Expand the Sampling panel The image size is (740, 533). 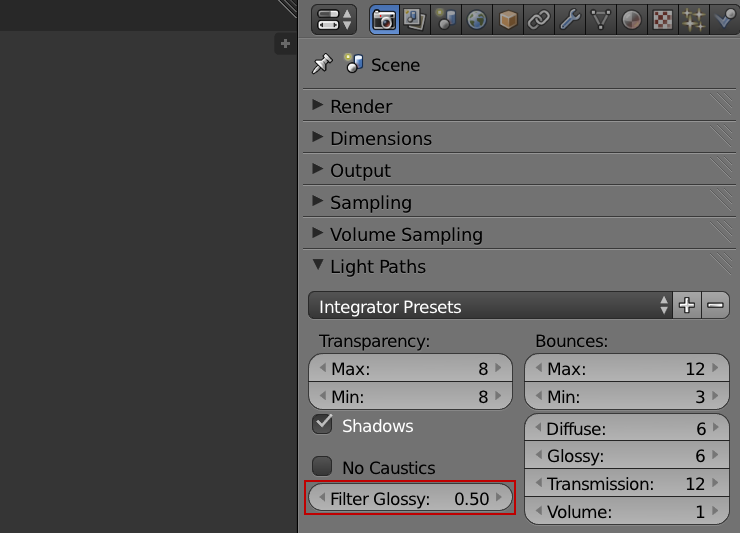point(317,201)
